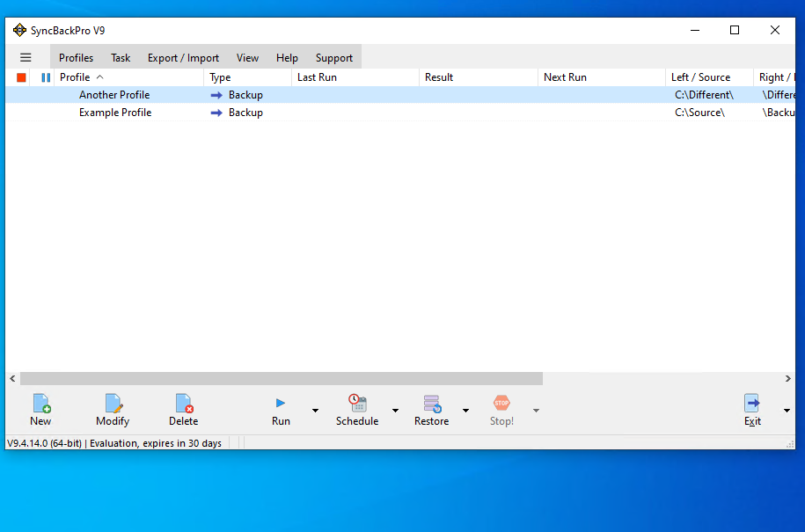Click the C:\Different\ source path cell

pyautogui.click(x=705, y=95)
